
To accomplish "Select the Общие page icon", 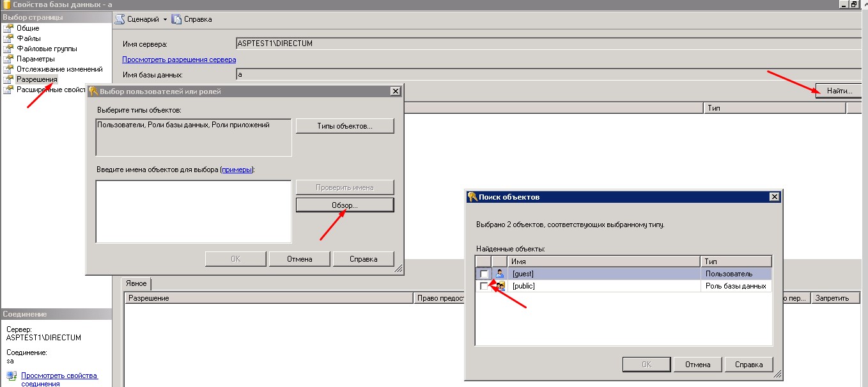I will click(8, 28).
